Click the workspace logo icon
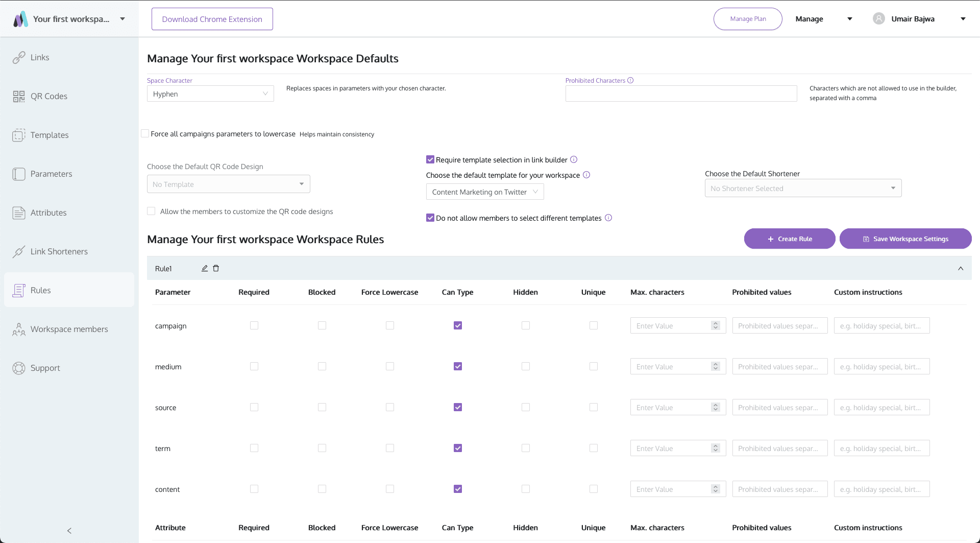 pos(20,19)
